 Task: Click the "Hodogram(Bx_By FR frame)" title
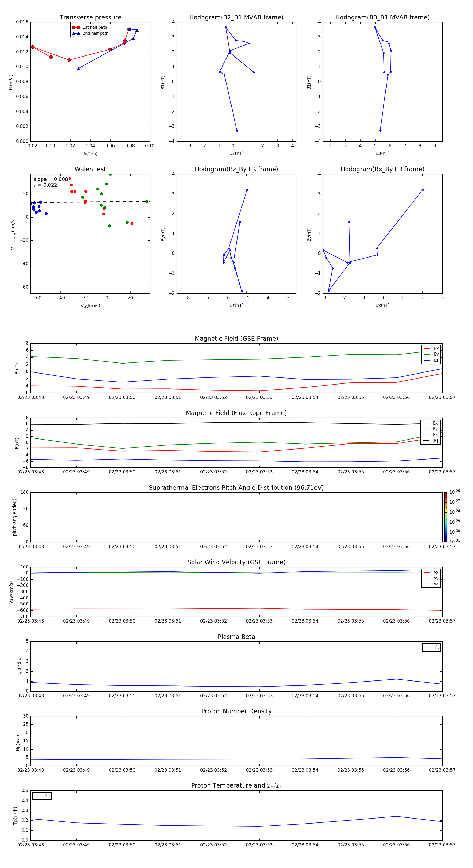(x=382, y=169)
